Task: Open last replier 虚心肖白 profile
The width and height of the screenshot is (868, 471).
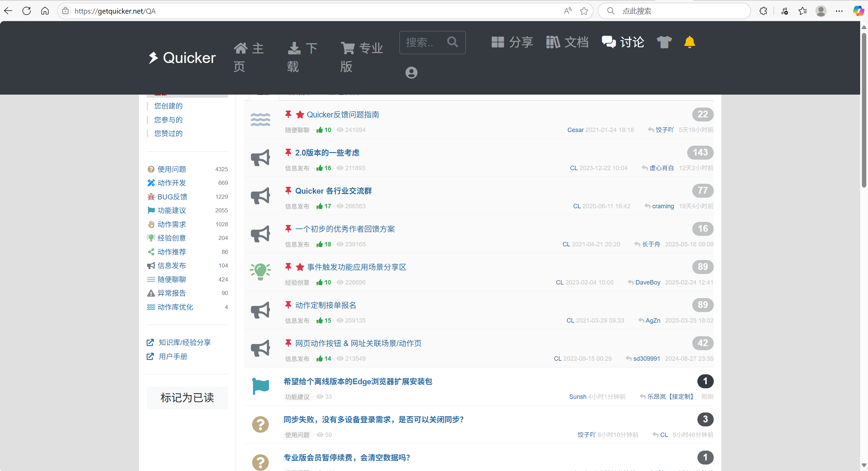Action: point(662,168)
